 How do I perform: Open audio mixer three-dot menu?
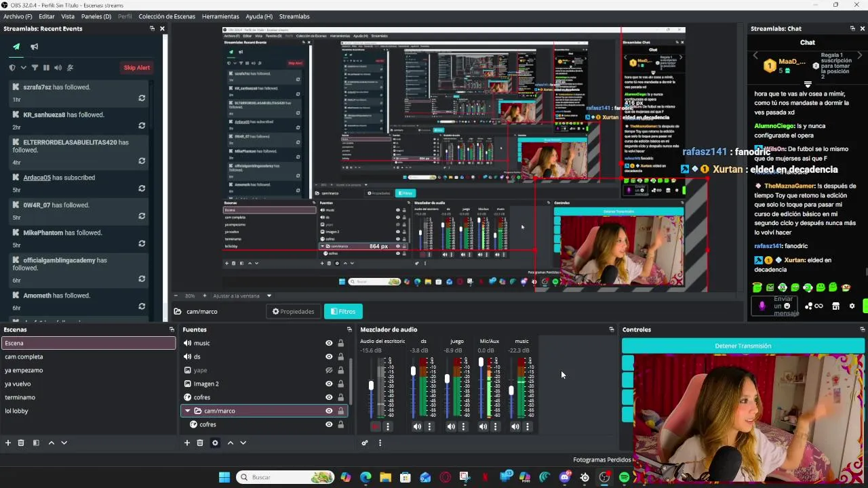(380, 443)
